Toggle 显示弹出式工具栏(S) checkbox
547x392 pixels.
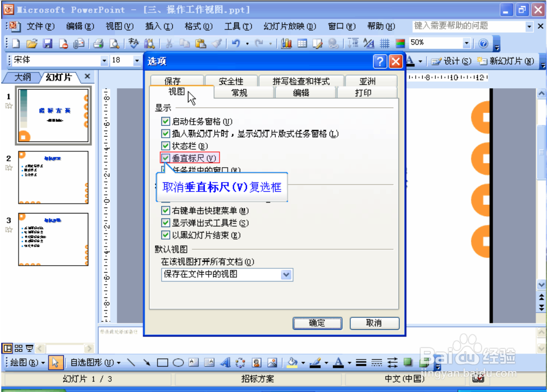point(166,223)
